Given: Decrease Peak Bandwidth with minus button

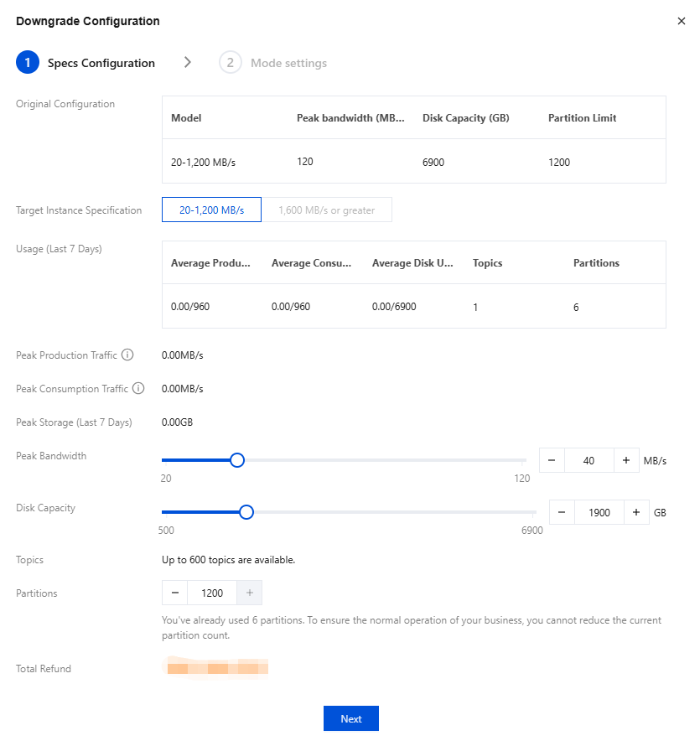Looking at the screenshot, I should pos(552,460).
